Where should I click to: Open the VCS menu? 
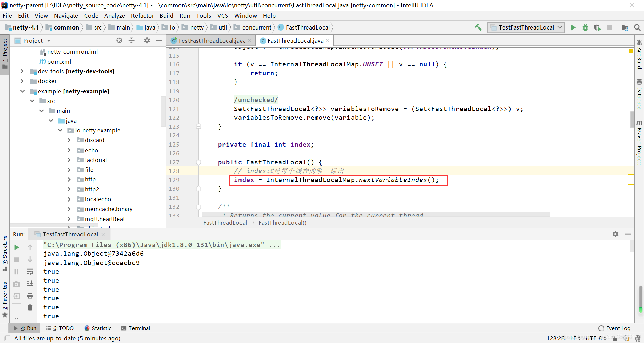222,16
